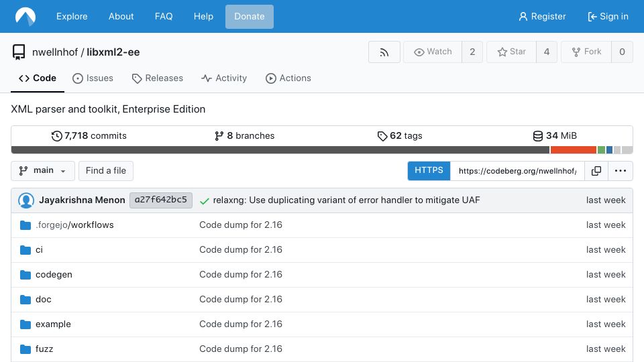Open libxml2-ee repository name link
Viewport: 644px width, 362px height.
tap(113, 52)
